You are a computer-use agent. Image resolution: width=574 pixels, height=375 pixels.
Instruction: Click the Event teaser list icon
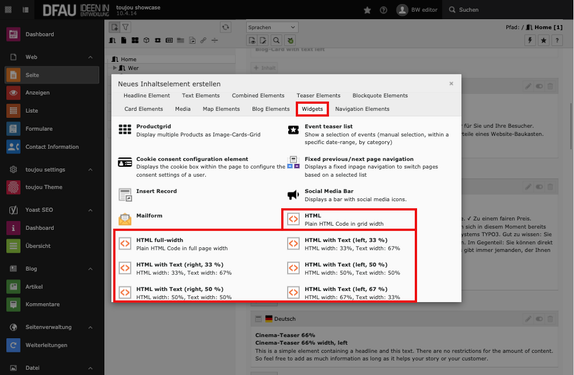click(293, 130)
